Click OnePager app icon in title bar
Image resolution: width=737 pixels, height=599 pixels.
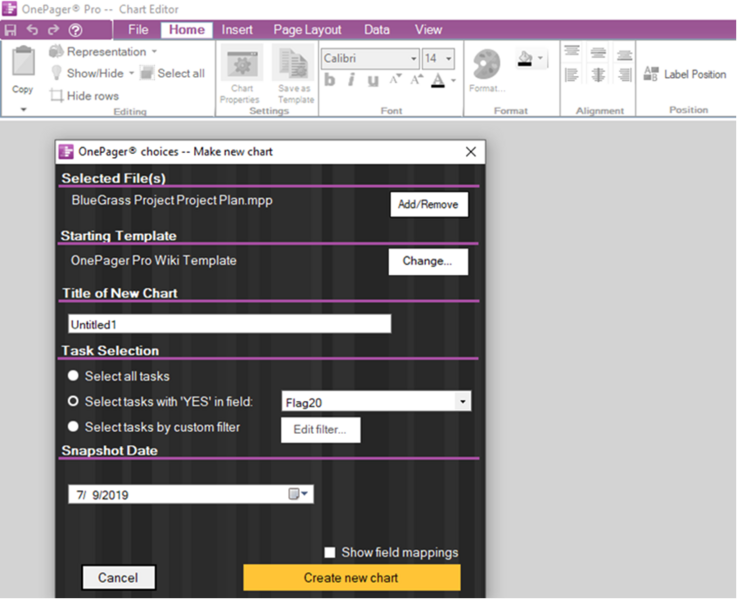coord(10,8)
